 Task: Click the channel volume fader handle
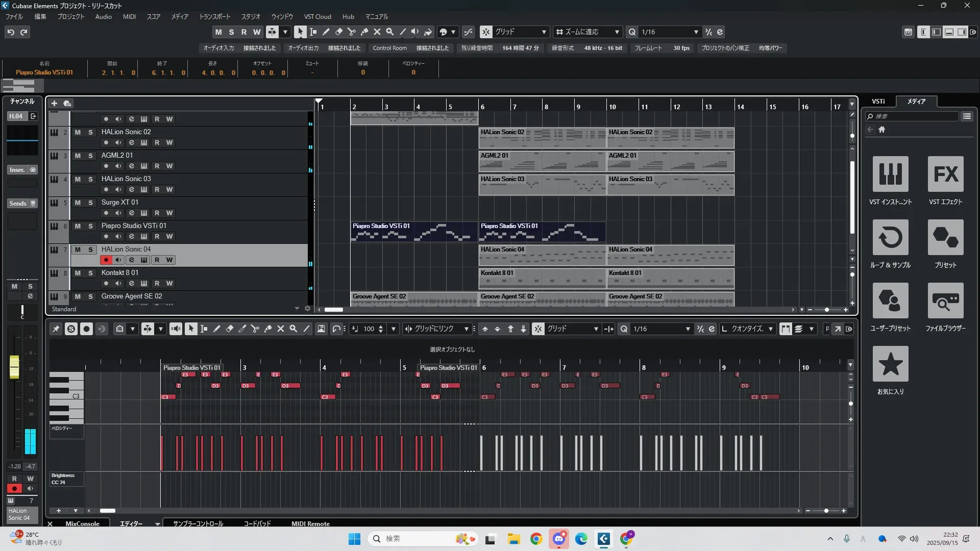[14, 367]
